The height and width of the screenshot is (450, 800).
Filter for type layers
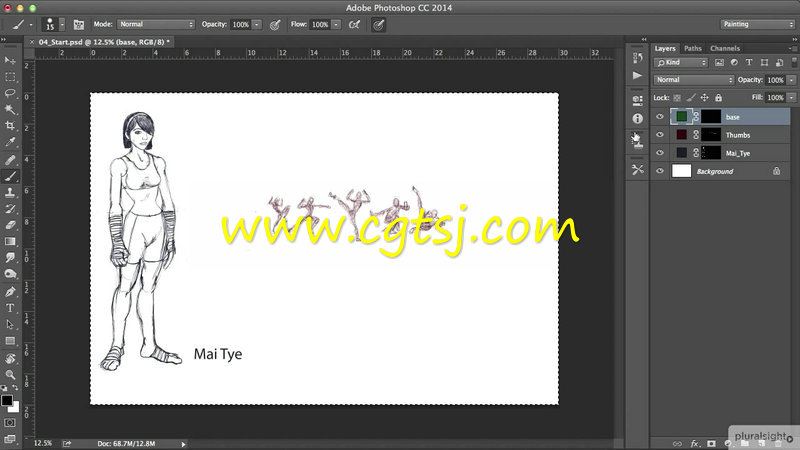pyautogui.click(x=749, y=62)
